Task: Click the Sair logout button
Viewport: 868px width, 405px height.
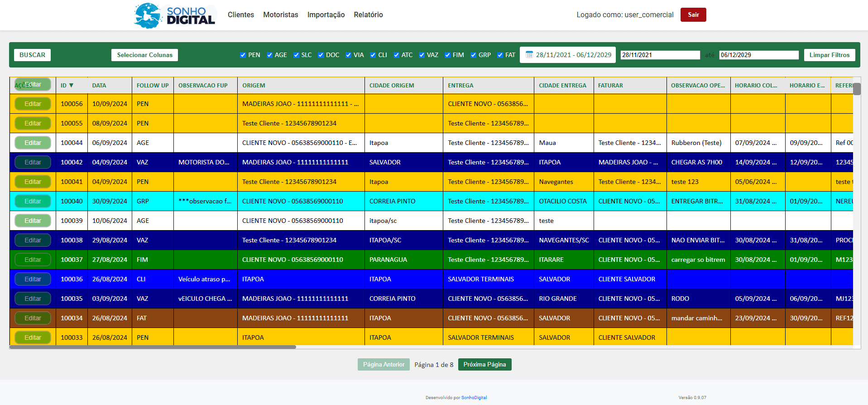Action: 693,14
